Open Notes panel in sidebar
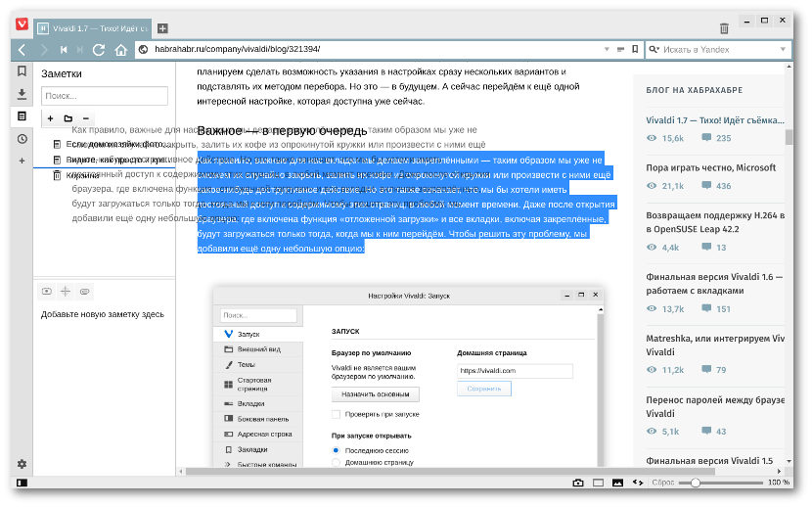 pos(22,116)
